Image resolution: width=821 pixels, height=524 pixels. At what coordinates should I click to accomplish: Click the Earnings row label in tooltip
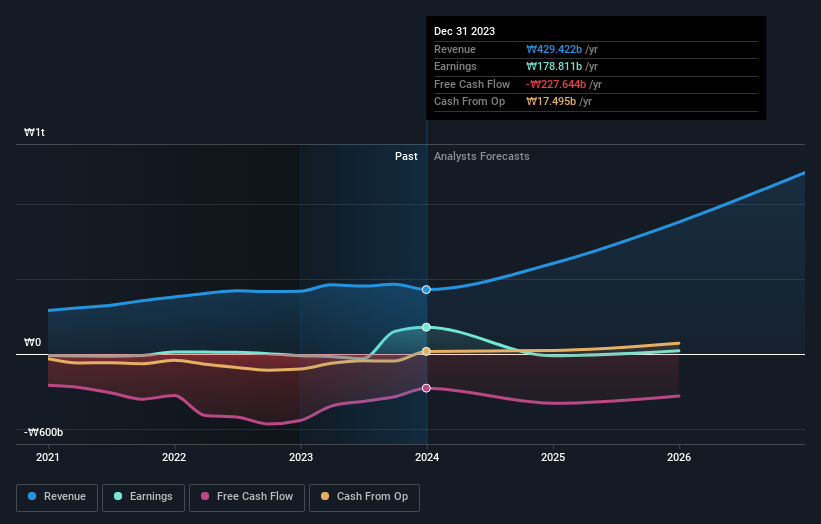(x=456, y=66)
